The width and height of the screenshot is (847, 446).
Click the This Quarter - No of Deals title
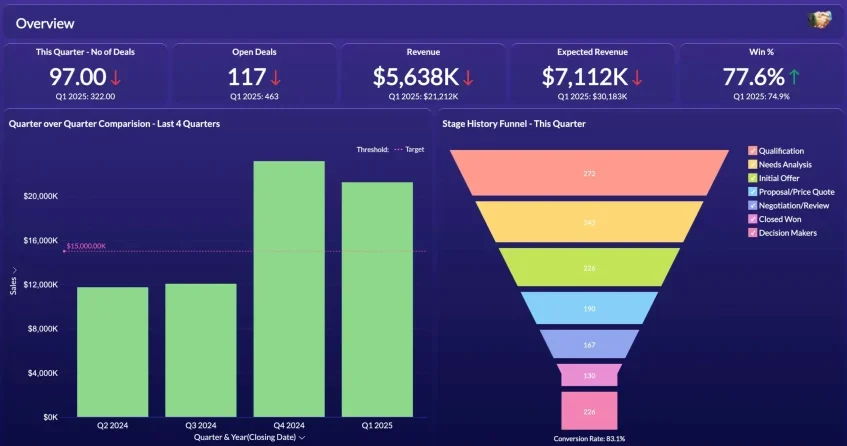pyautogui.click(x=85, y=52)
